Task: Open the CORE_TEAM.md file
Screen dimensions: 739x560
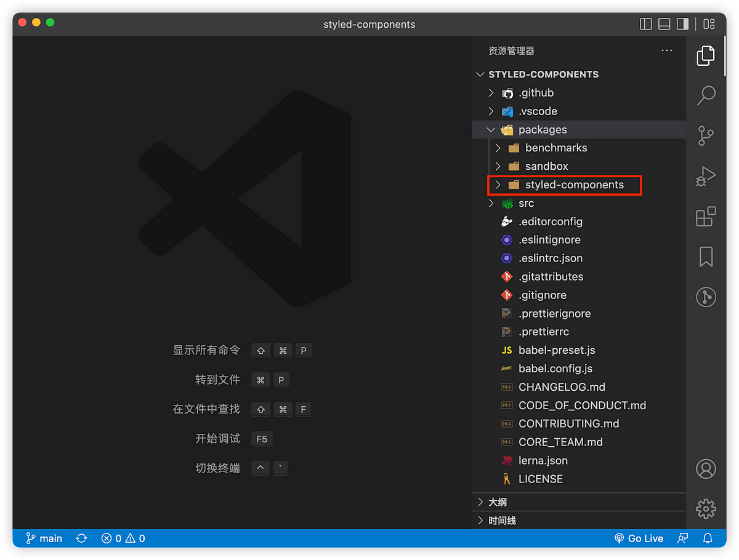Action: (579, 442)
